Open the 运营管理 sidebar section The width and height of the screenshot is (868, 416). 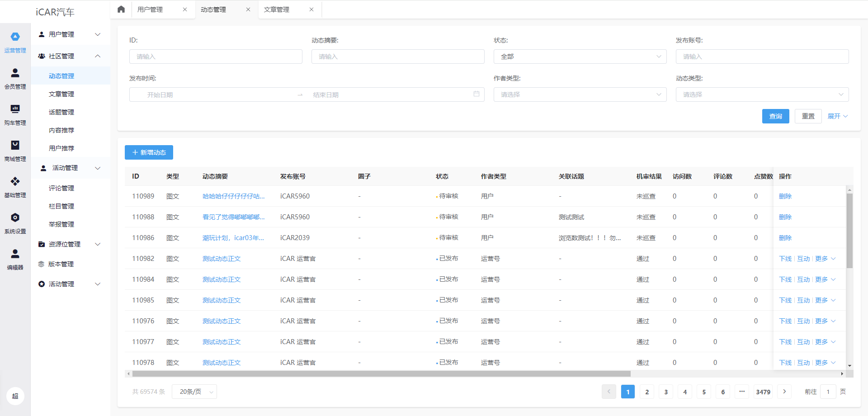tap(15, 43)
